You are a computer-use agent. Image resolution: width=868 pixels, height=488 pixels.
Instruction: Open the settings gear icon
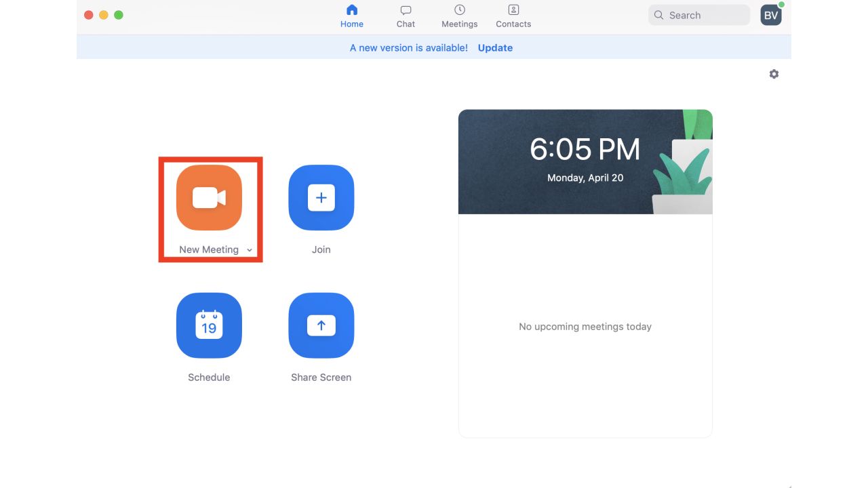click(x=774, y=74)
